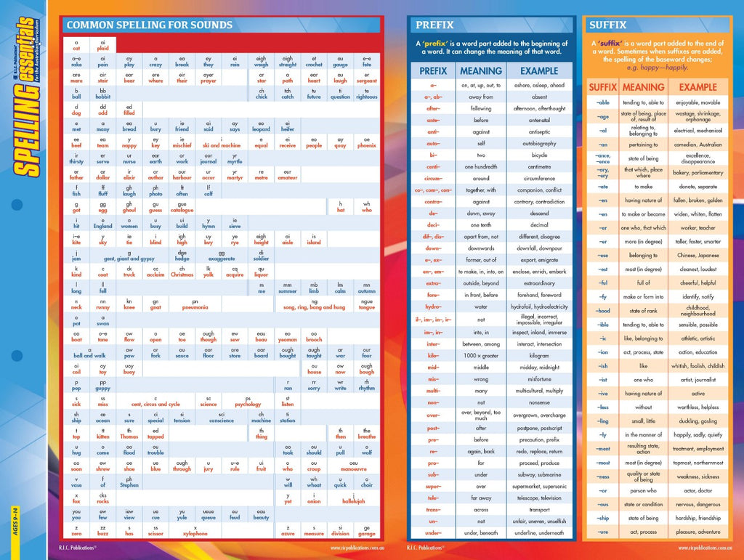Select the example word 'extraordinary'
Image resolution: width=744 pixels, height=560 pixels.
[539, 283]
